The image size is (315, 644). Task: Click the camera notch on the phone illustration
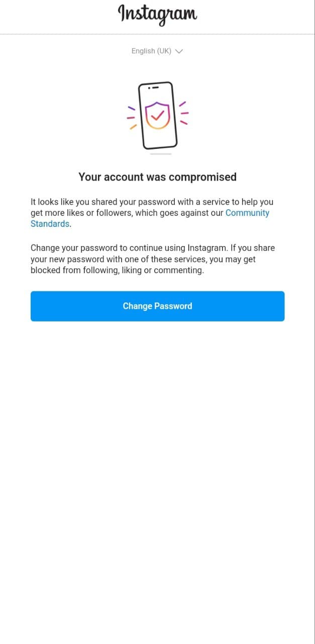coord(153,87)
